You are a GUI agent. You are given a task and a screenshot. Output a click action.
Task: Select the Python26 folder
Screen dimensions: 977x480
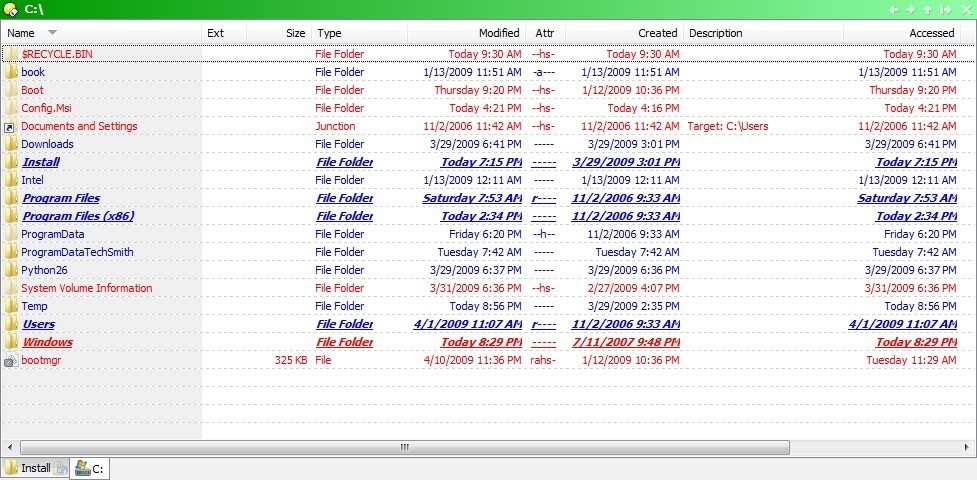pyautogui.click(x=43, y=270)
